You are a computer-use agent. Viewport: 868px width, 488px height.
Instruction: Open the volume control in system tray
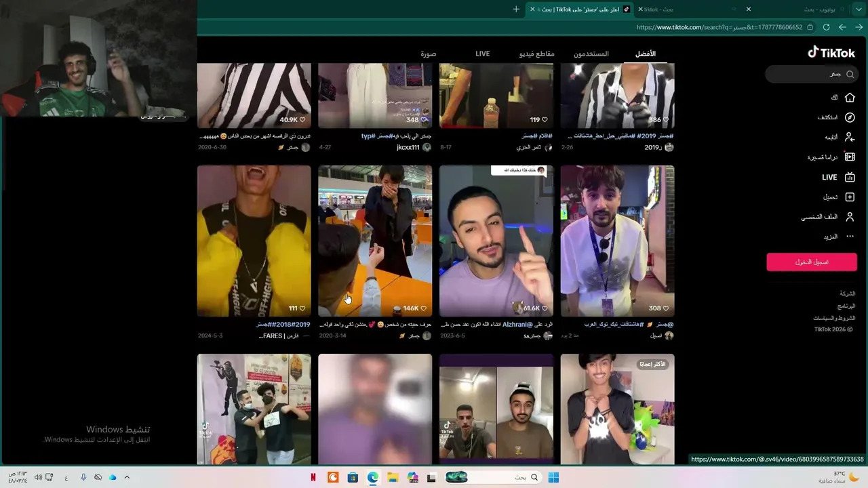pos(38,477)
